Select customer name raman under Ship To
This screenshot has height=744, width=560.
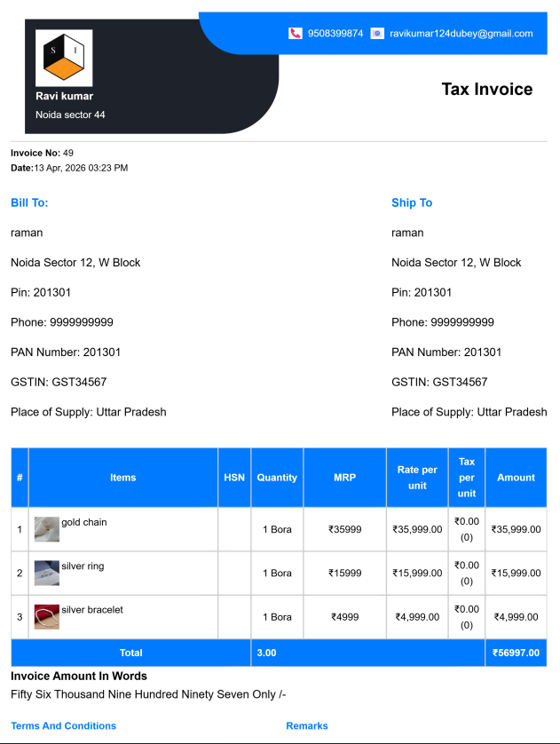click(x=407, y=233)
